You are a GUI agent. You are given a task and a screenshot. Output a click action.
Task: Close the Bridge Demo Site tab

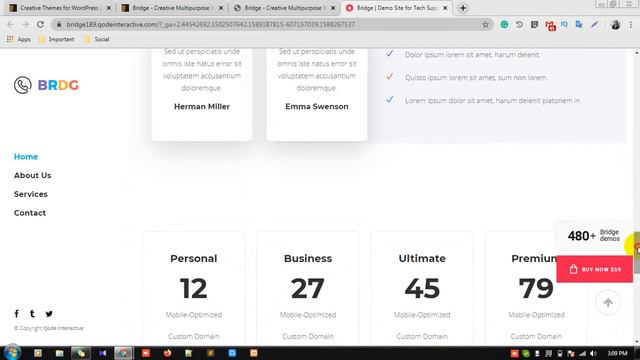tap(445, 8)
